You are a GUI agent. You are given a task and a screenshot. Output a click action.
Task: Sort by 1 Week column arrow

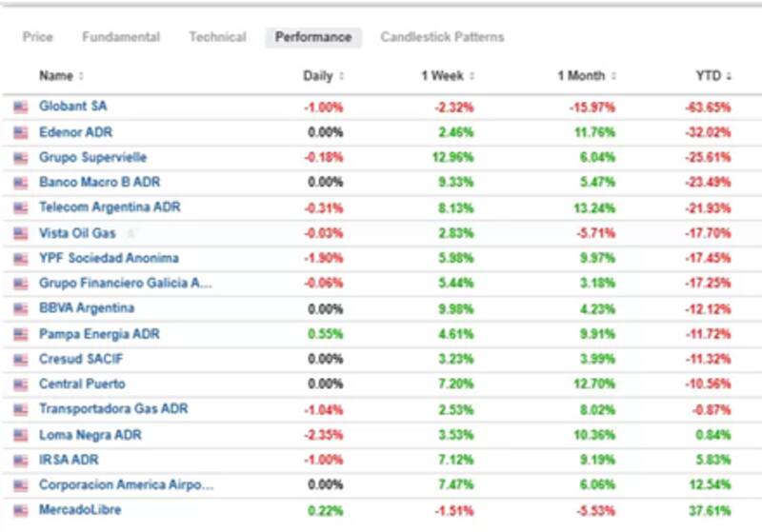pos(471,76)
